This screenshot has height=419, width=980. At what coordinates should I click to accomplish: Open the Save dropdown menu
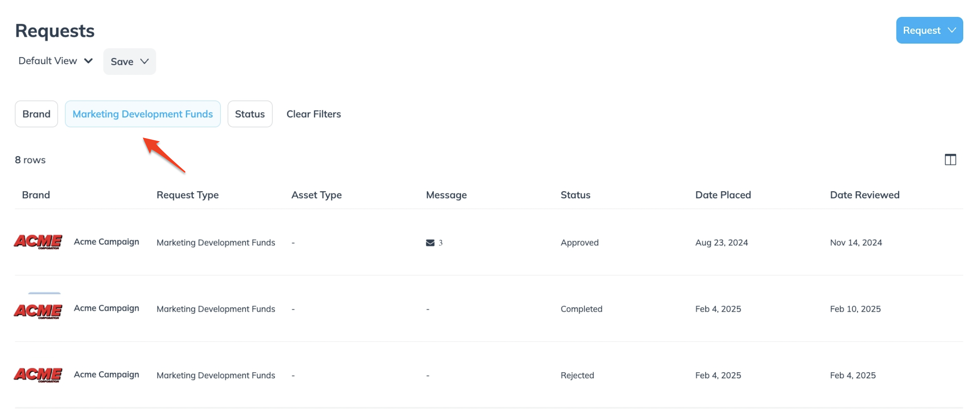coord(129,61)
